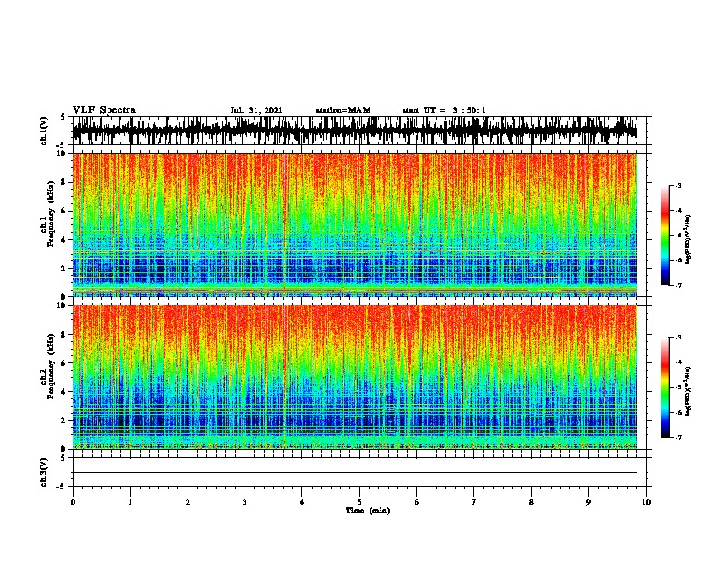Click the "6" tick on ch.2 frequency axis
728x563 pixels.
(x=64, y=363)
